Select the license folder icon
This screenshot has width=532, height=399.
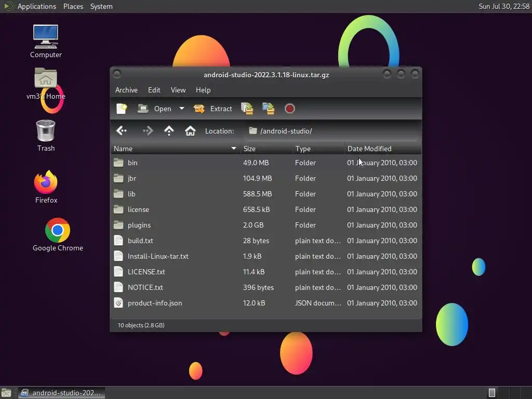point(118,209)
